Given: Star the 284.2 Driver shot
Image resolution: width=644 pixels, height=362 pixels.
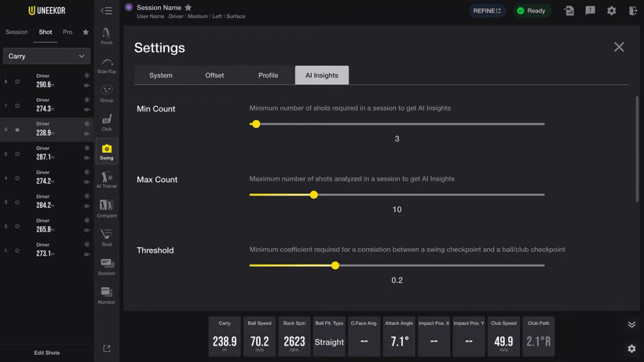Looking at the screenshot, I should [17, 202].
